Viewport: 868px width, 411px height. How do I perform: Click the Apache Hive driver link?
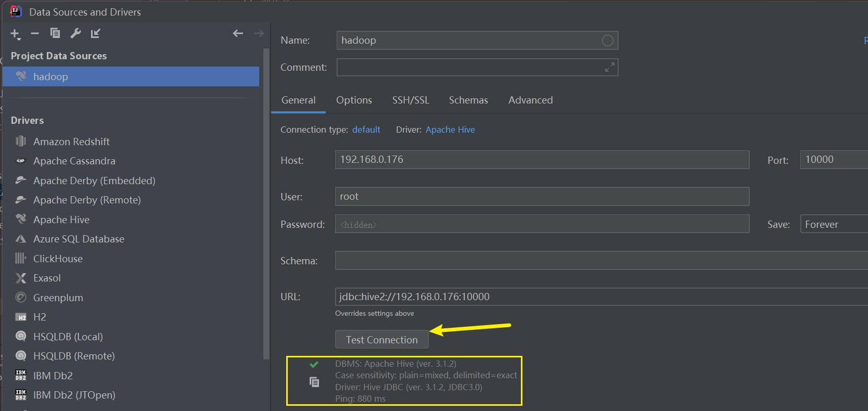(450, 130)
